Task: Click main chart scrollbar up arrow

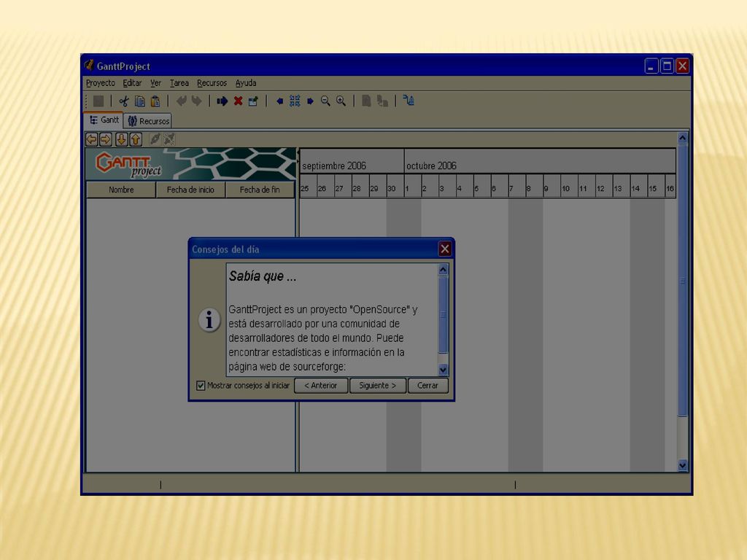Action: coord(683,139)
